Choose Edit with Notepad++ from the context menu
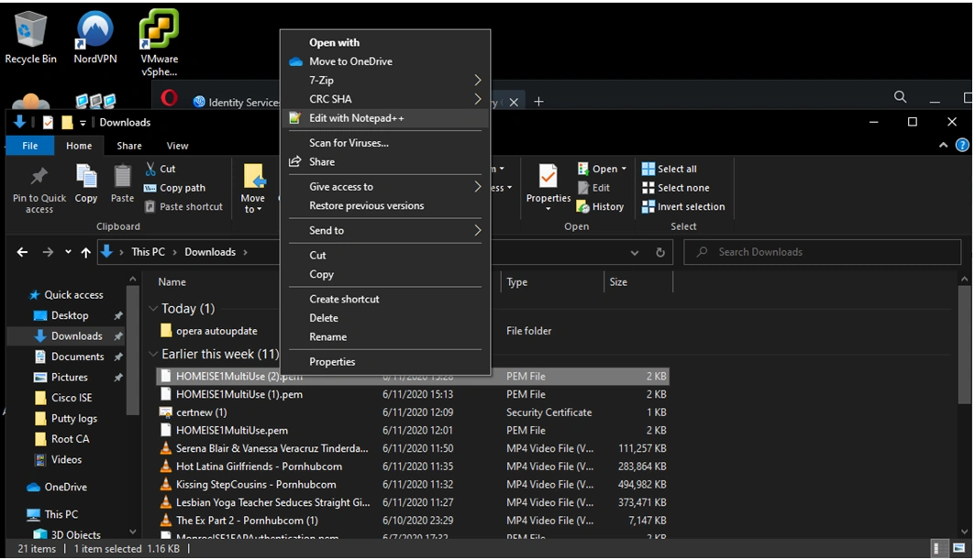975x560 pixels. click(356, 118)
